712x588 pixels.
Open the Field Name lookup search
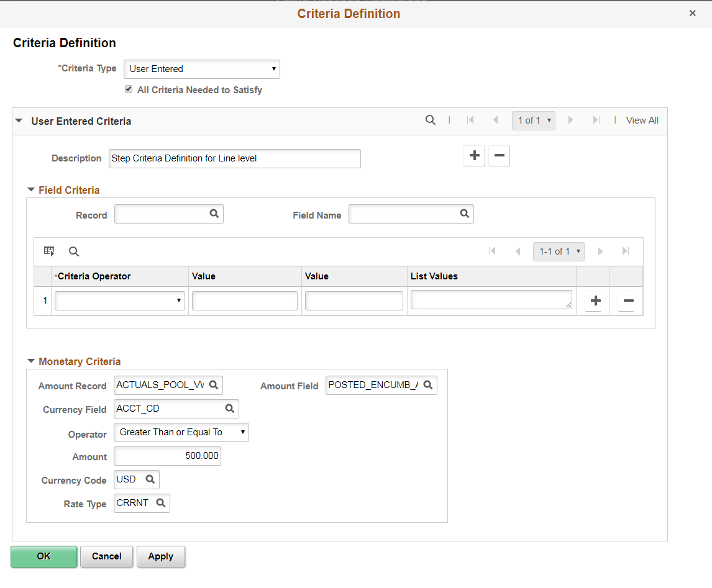pyautogui.click(x=465, y=214)
